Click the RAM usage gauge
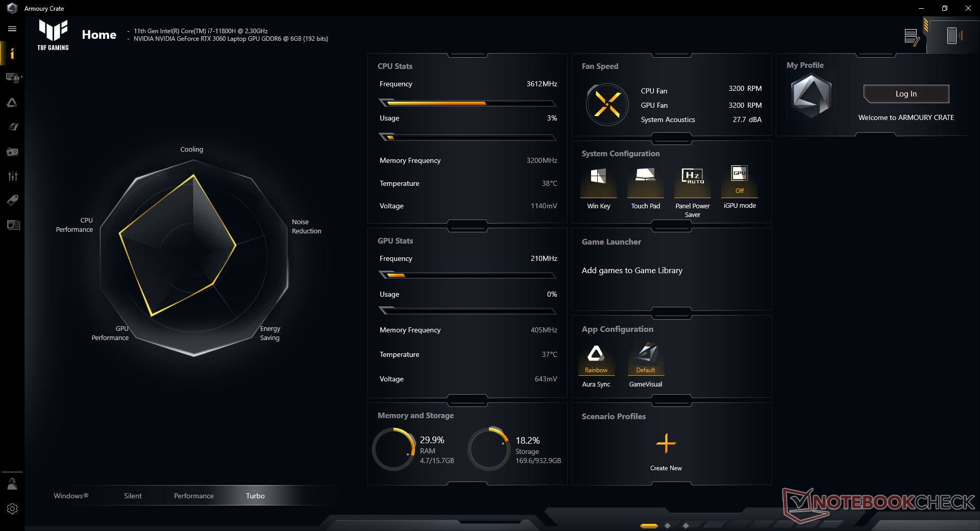 pos(394,449)
